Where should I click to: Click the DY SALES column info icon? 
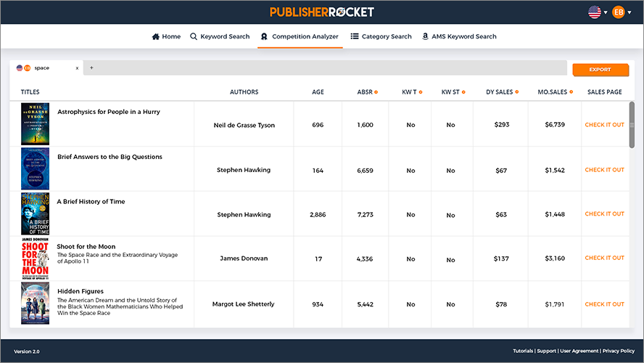coord(519,92)
